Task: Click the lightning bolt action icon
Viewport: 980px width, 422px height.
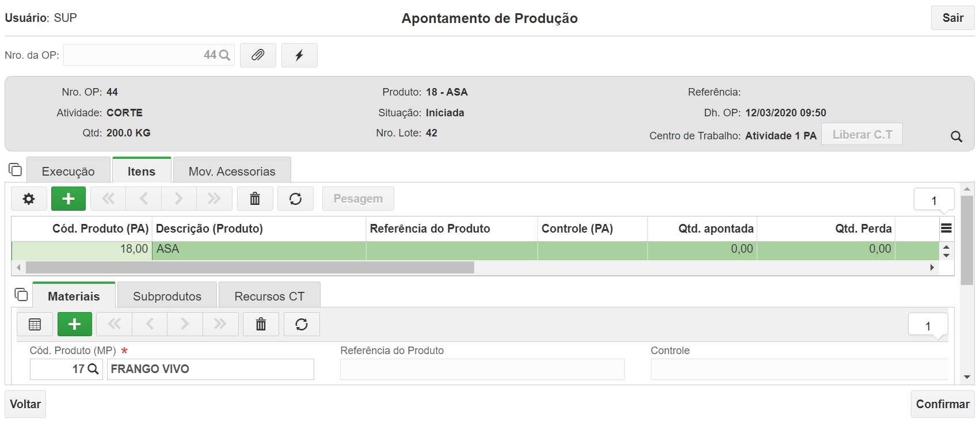Action: [x=299, y=55]
